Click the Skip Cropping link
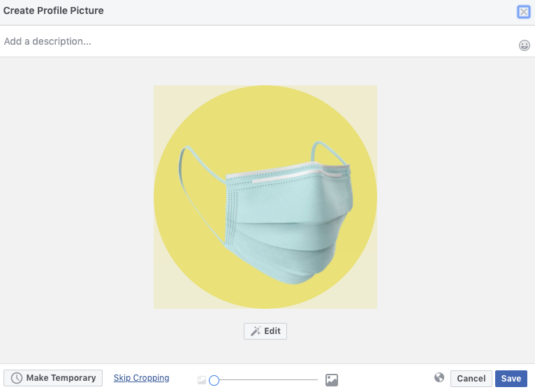Screen dimensions: 535x392 [141, 377]
